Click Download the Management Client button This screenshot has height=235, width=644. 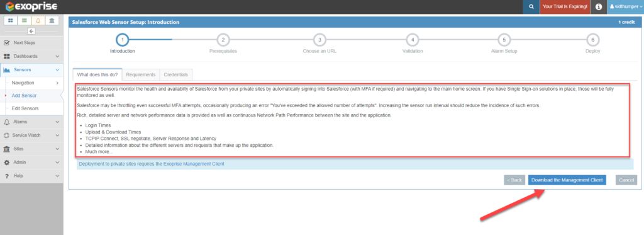click(567, 180)
